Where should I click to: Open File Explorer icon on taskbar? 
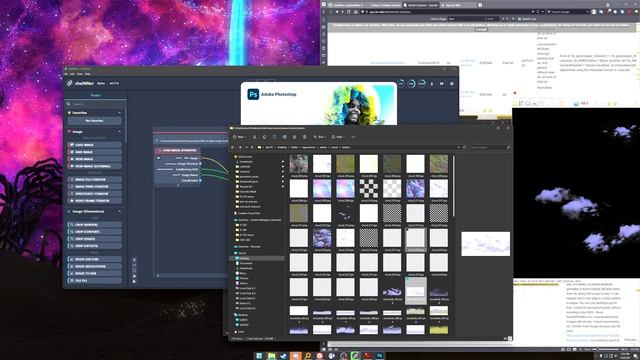271,356
